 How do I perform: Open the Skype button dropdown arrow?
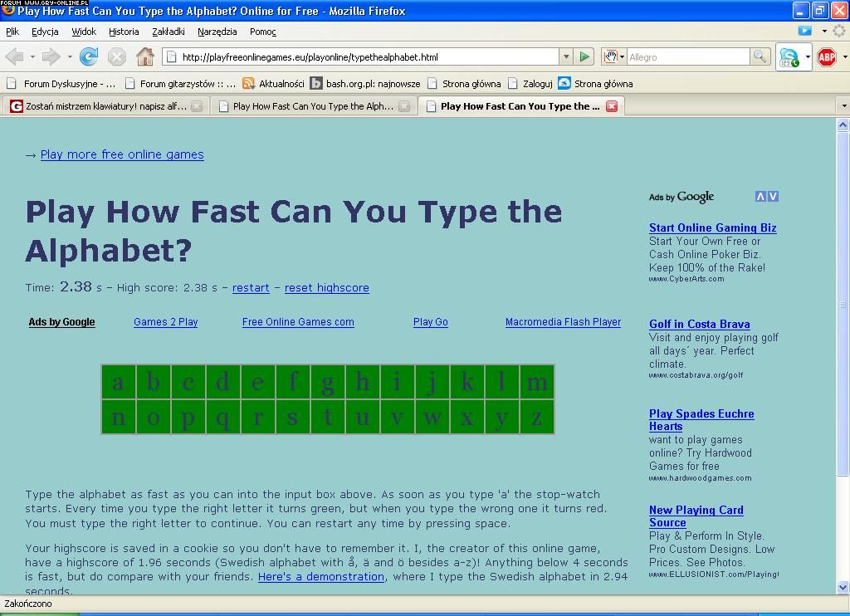(x=808, y=57)
